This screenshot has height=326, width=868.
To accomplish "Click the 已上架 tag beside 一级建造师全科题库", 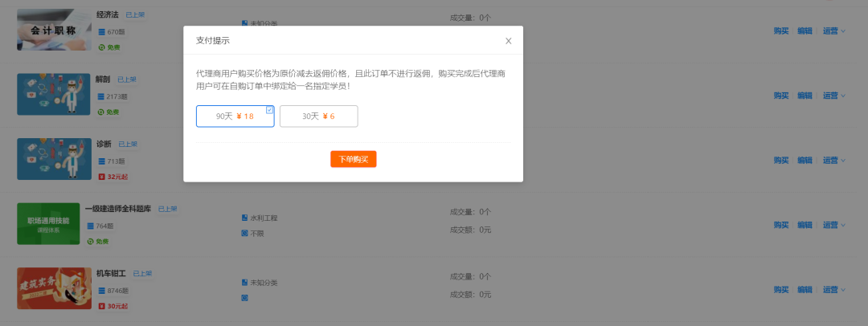I will [168, 210].
